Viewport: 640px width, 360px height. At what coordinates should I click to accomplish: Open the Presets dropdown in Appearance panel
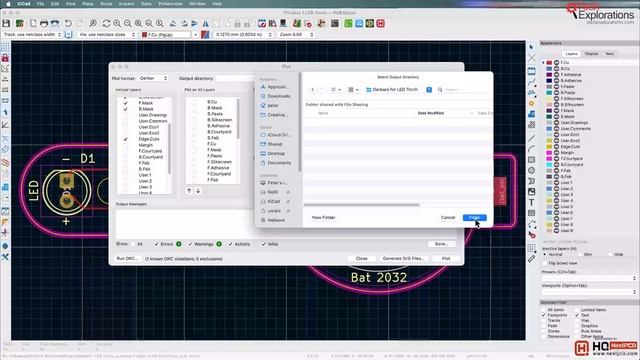click(x=589, y=278)
